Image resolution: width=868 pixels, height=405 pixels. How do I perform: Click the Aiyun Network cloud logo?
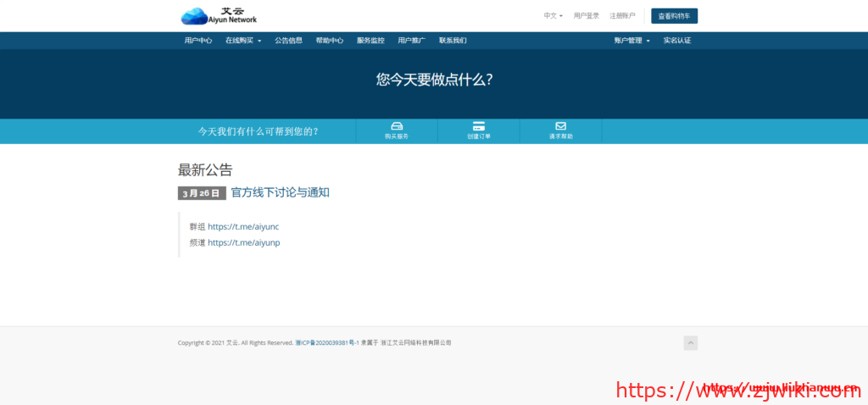tap(219, 15)
